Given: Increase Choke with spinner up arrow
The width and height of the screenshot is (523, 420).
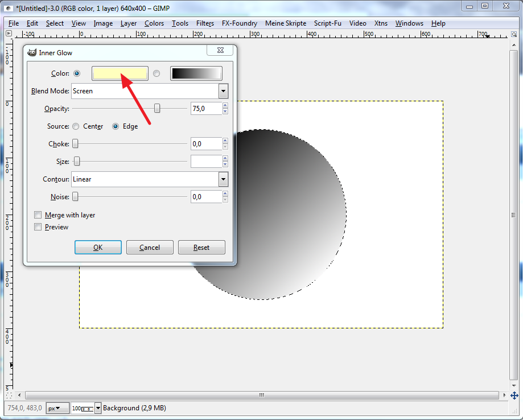Looking at the screenshot, I should pyautogui.click(x=225, y=141).
